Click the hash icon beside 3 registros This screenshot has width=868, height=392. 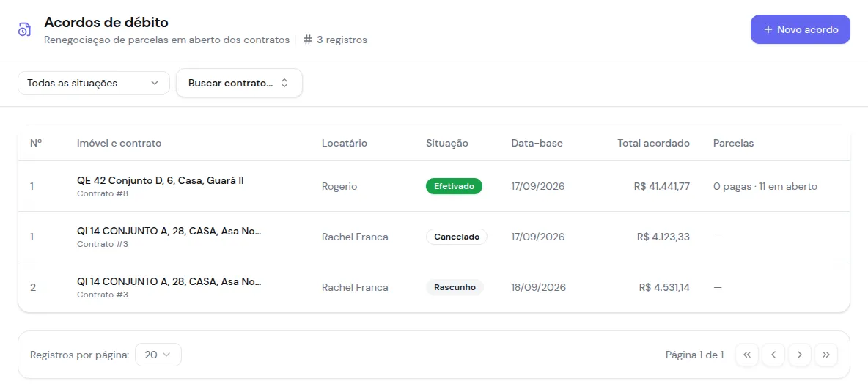pyautogui.click(x=309, y=40)
